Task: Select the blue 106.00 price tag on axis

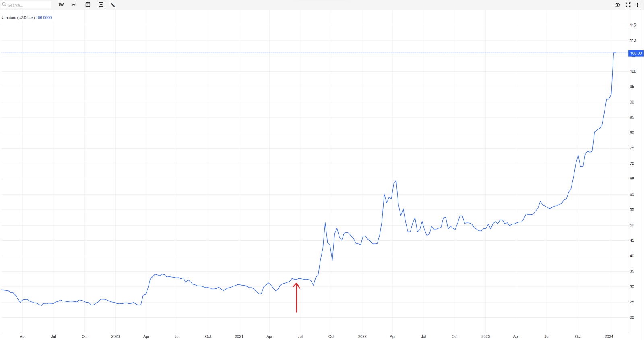Action: tap(636, 53)
